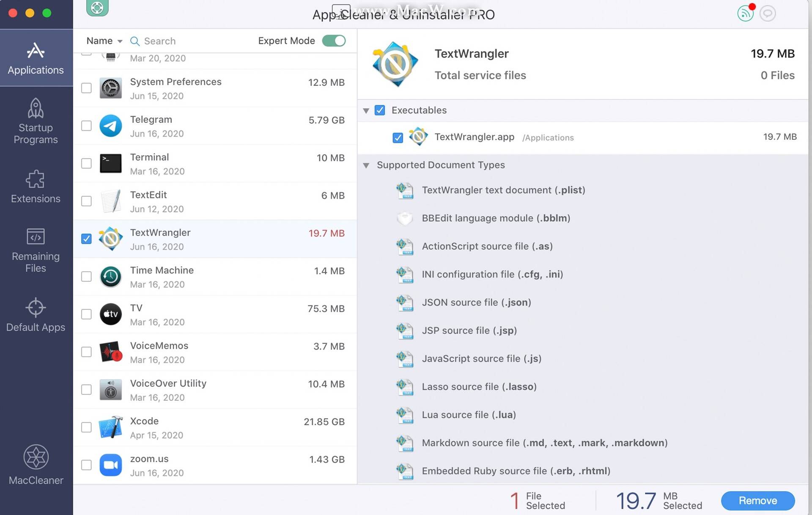This screenshot has width=812, height=515.
Task: Select the Telegram app icon
Action: coord(110,126)
